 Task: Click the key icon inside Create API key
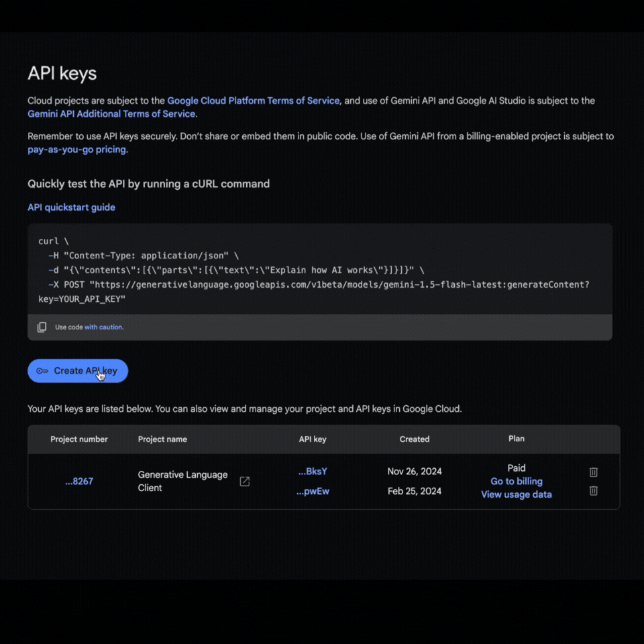click(42, 370)
